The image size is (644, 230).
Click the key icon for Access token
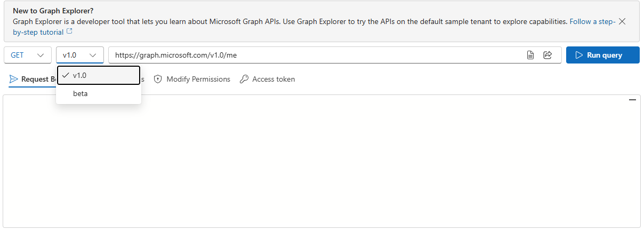(x=244, y=79)
